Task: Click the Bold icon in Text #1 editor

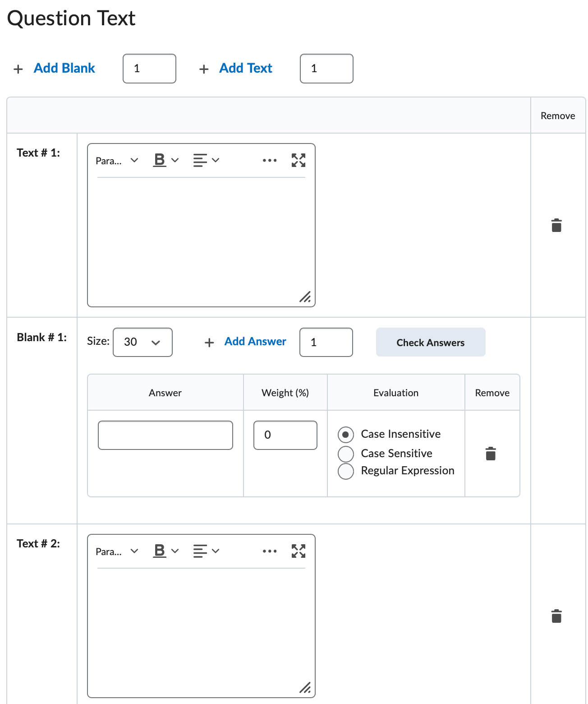Action: click(x=160, y=160)
